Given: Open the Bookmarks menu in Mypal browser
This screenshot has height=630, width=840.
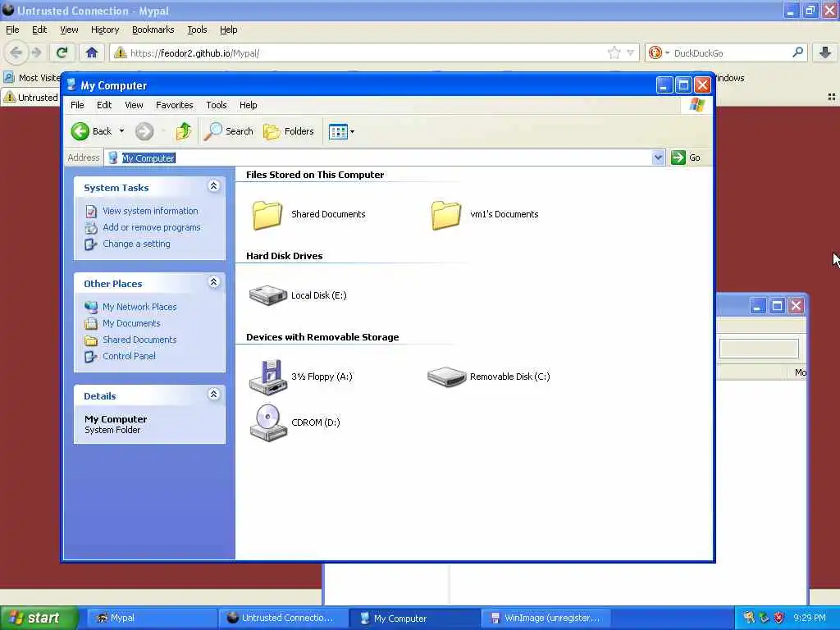Looking at the screenshot, I should tap(153, 30).
